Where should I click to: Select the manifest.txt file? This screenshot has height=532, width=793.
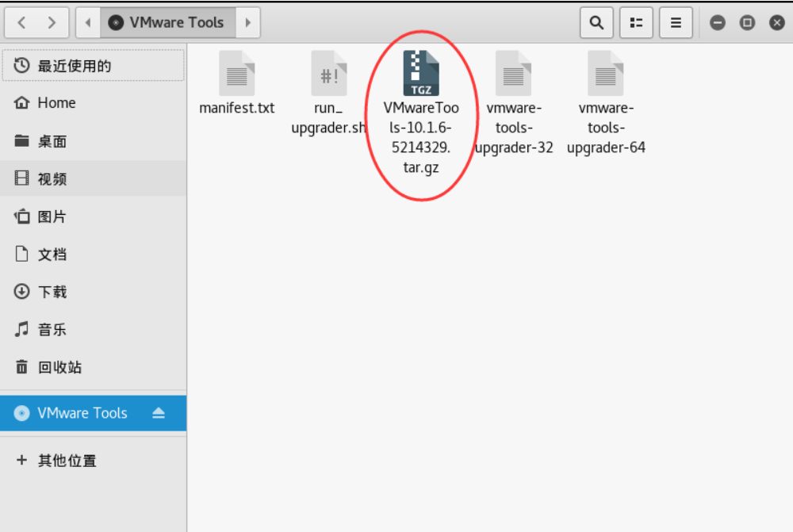[236, 74]
